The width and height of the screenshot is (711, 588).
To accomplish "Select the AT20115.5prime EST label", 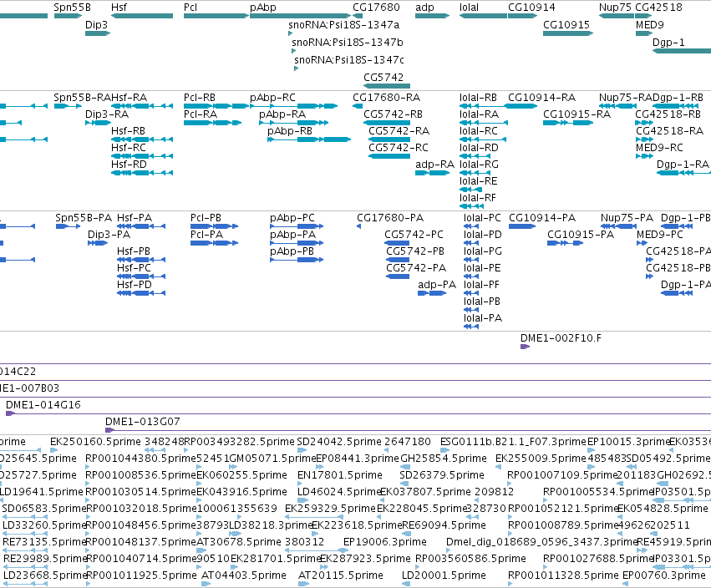I will (341, 575).
